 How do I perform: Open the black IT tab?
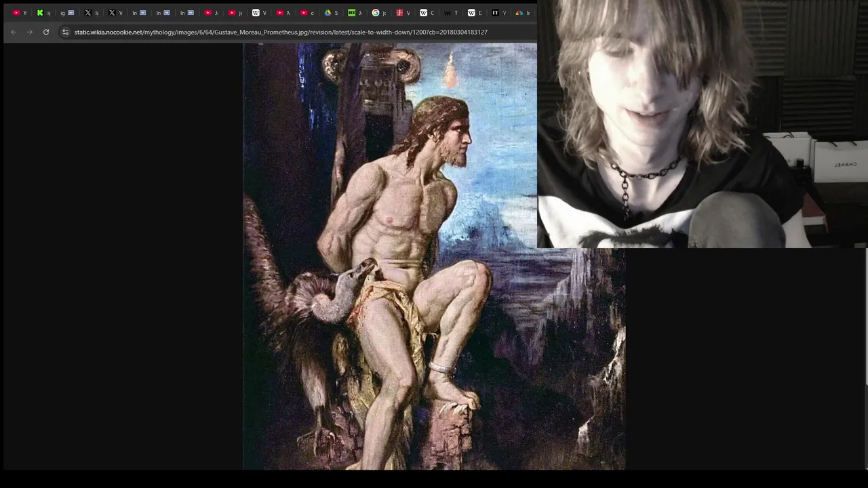click(498, 13)
